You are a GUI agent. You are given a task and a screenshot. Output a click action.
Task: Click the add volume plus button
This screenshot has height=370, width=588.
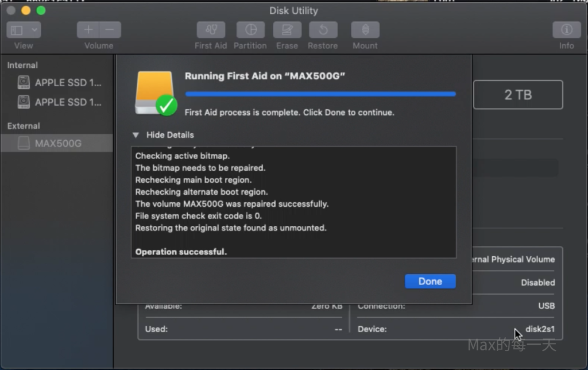88,30
